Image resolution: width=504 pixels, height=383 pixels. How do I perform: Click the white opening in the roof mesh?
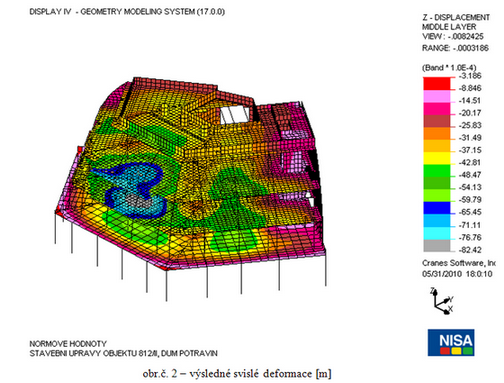pos(235,115)
